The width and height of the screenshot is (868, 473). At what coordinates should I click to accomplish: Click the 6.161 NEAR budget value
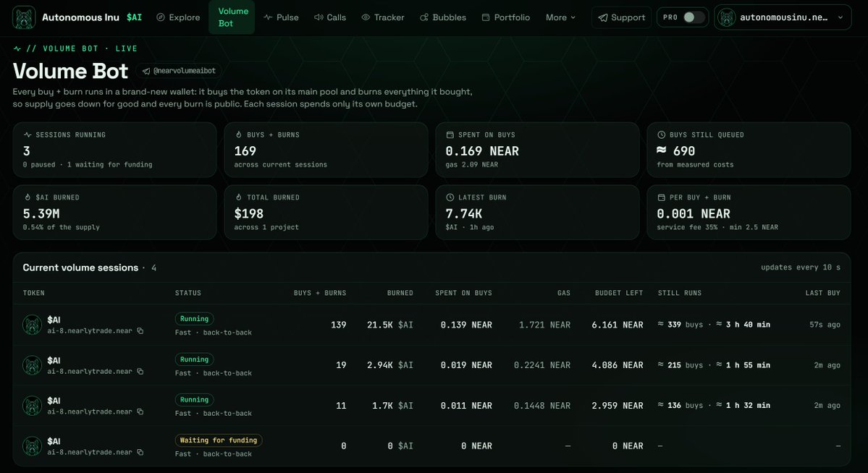[x=618, y=325]
